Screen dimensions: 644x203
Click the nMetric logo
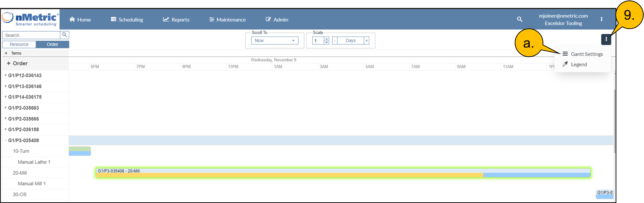(30, 19)
